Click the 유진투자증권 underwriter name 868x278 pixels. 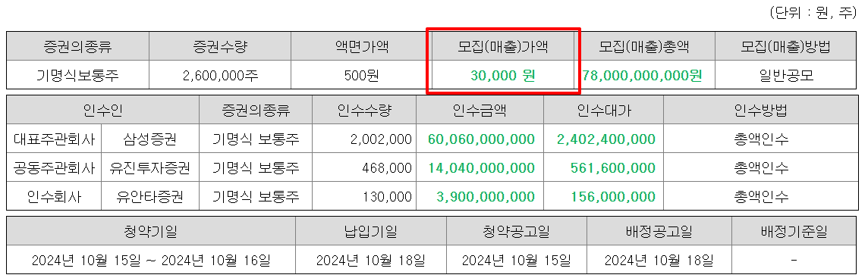click(x=149, y=167)
